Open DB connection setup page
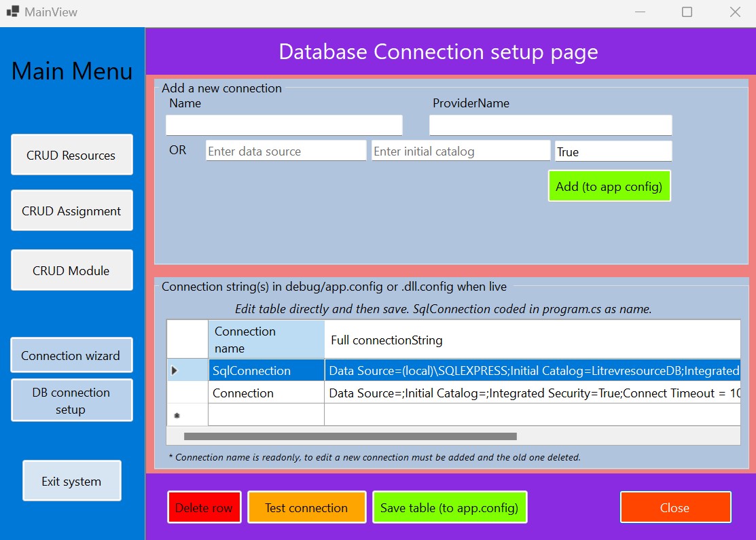The height and width of the screenshot is (540, 756). point(71,401)
